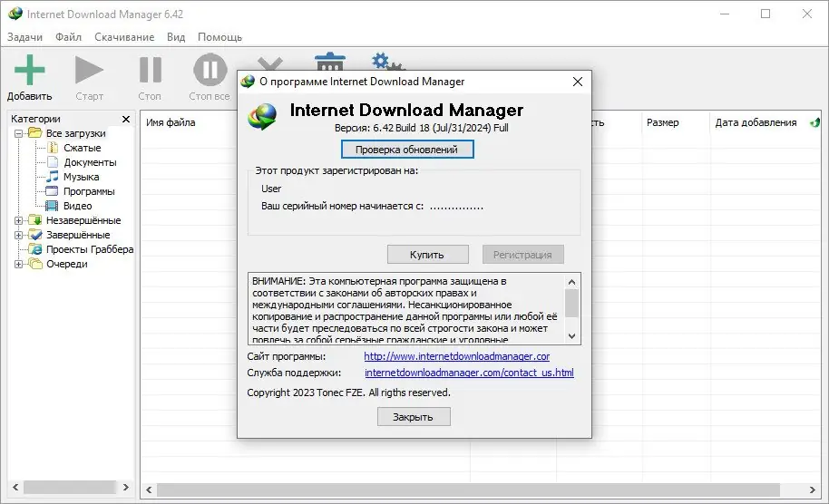
Task: Click the green arrow icon at column header end
Action: 814,122
